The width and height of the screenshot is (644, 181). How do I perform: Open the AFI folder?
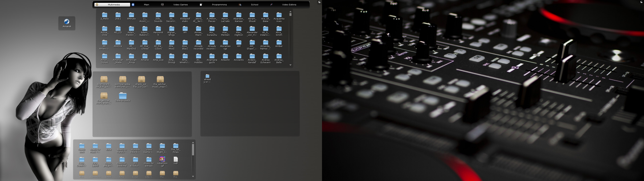[x=185, y=30]
